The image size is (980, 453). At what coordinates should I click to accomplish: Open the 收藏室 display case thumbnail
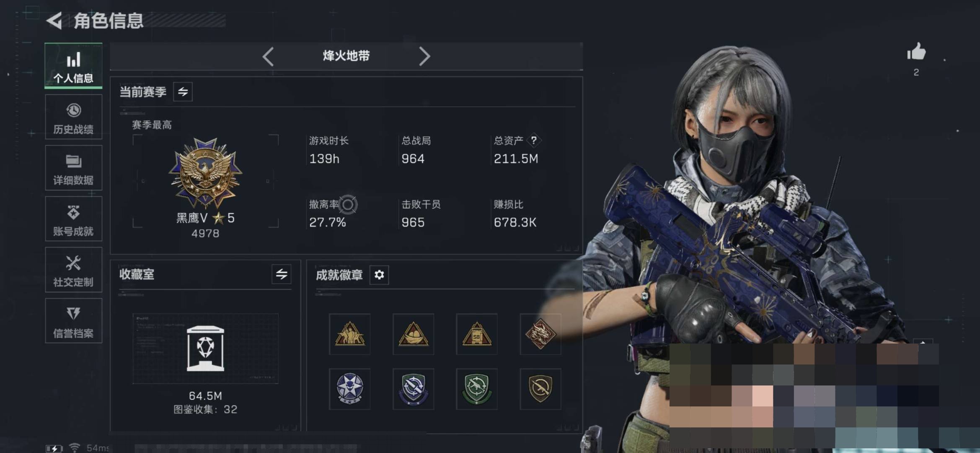click(x=205, y=348)
